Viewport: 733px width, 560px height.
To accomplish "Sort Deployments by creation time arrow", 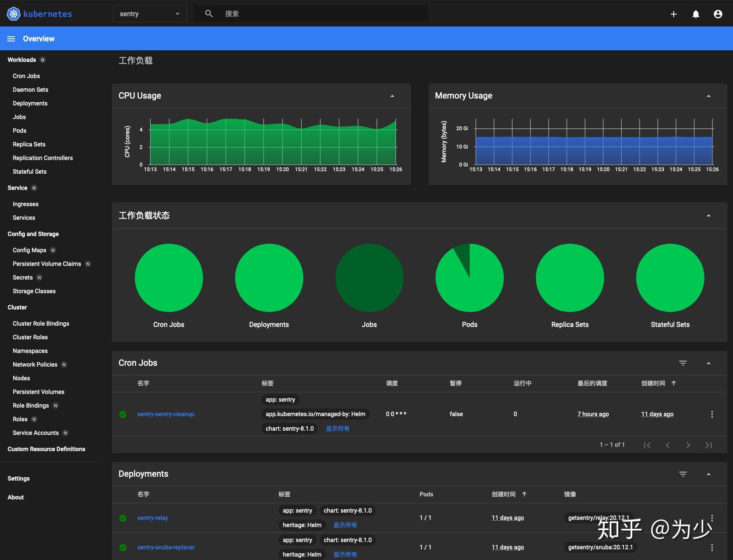I will pyautogui.click(x=524, y=494).
